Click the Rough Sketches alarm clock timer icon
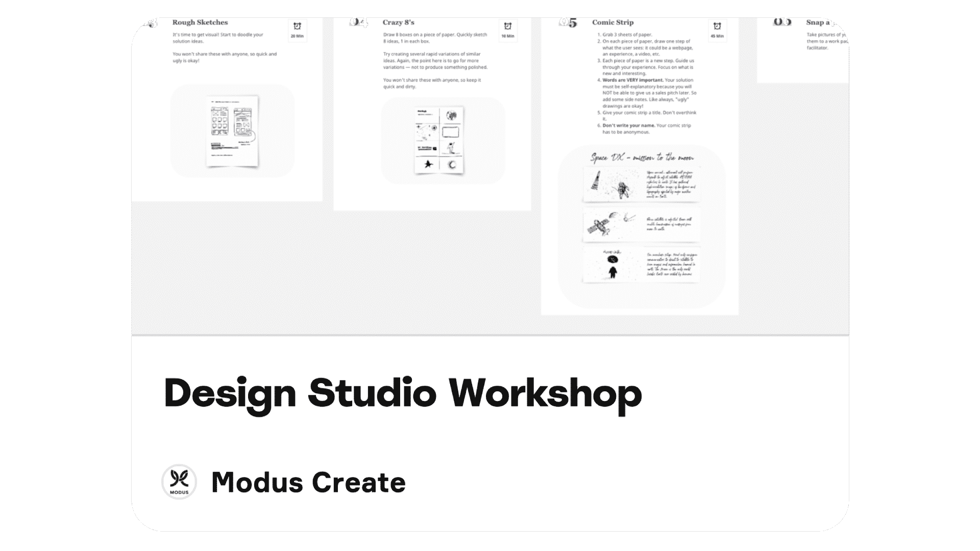This screenshot has width=980, height=551. click(297, 27)
